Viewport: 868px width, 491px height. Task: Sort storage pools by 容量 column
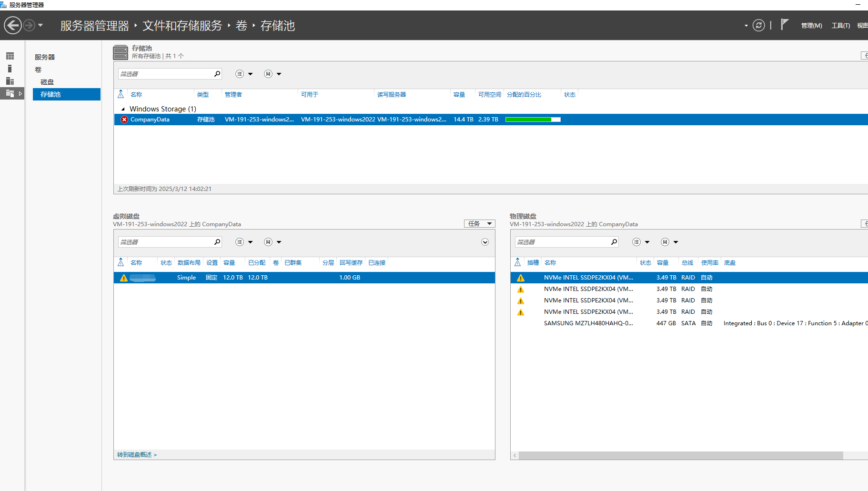tap(459, 95)
